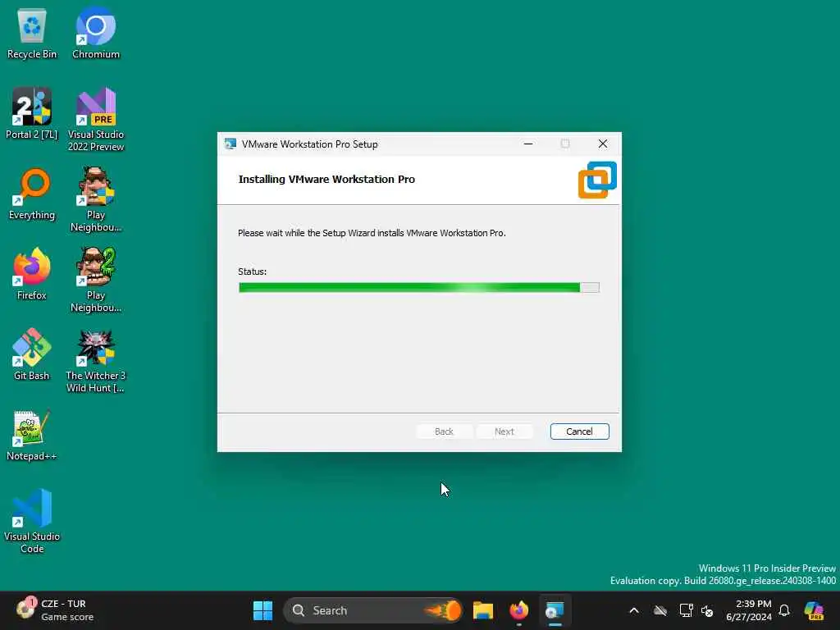Open the network status tray icon
Image resolution: width=840 pixels, height=630 pixels.
tap(686, 610)
